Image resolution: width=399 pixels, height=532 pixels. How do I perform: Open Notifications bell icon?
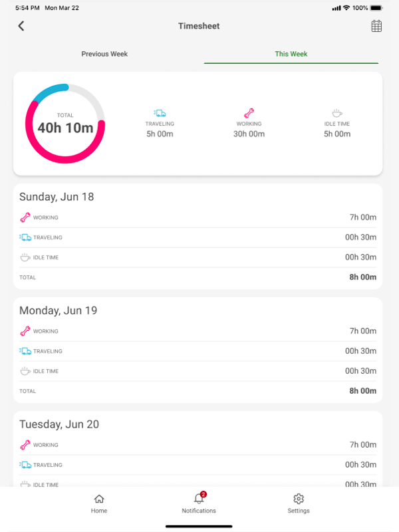[199, 499]
